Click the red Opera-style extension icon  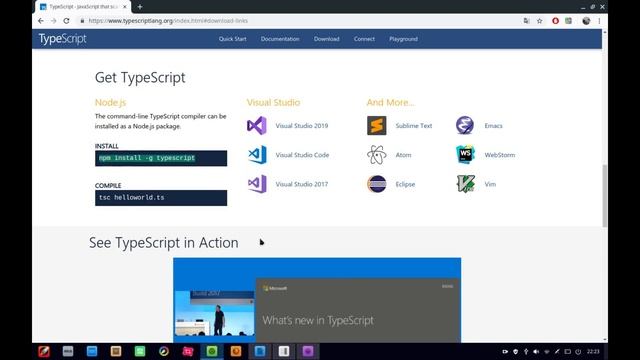pyautogui.click(x=556, y=21)
